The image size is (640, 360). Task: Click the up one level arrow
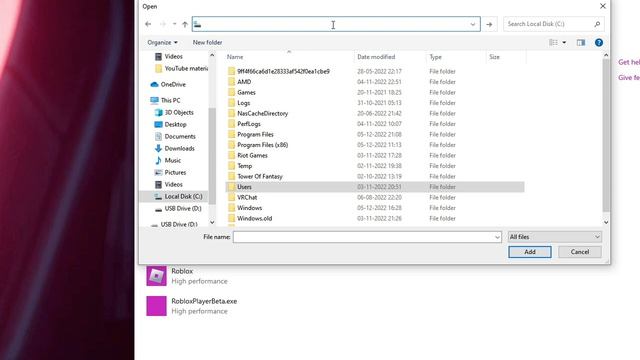coord(185,24)
